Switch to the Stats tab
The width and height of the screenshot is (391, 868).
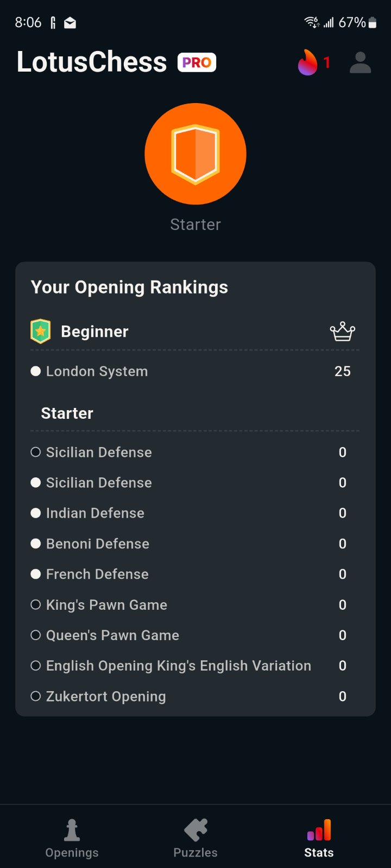(x=319, y=839)
